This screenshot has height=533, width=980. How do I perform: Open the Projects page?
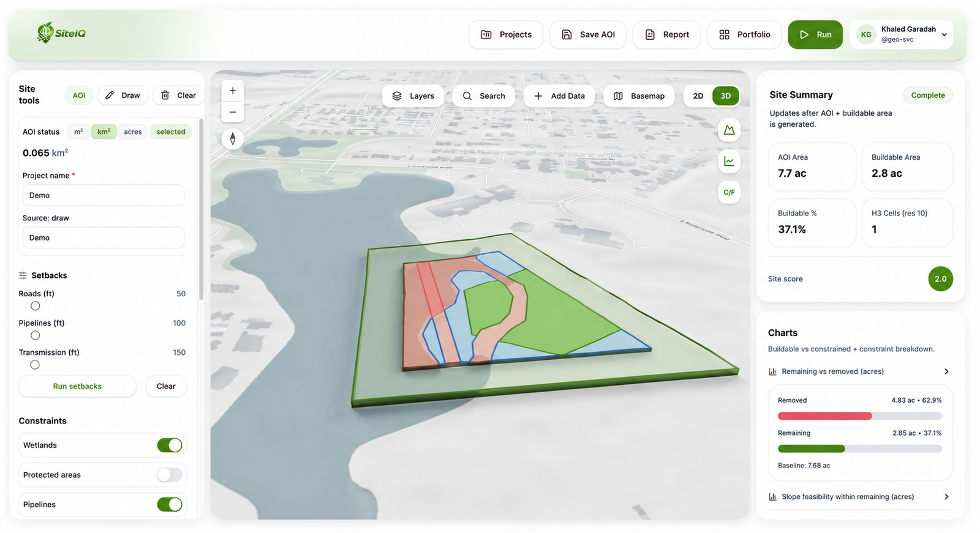pos(506,34)
